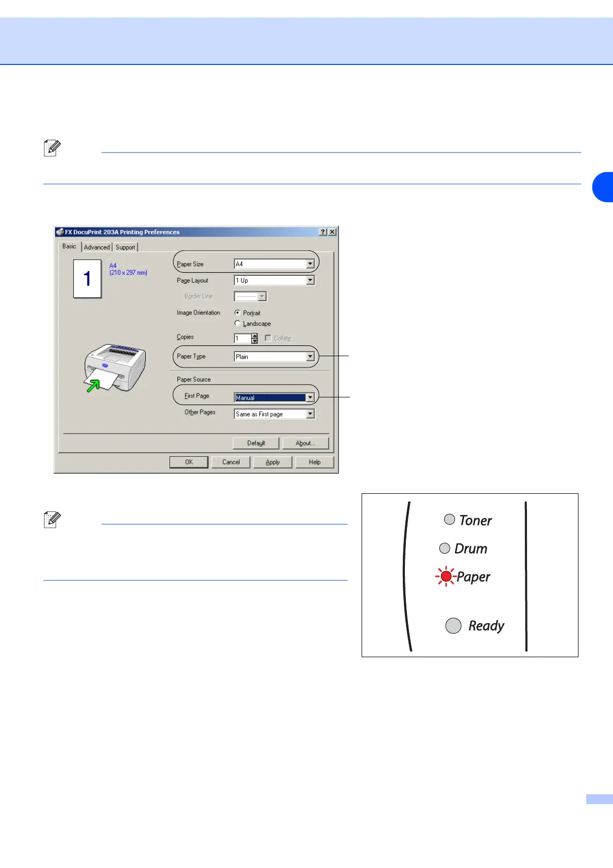This screenshot has height=868, width=613.
Task: Close the Printing Preferences dialog with the X
Action: [x=332, y=232]
